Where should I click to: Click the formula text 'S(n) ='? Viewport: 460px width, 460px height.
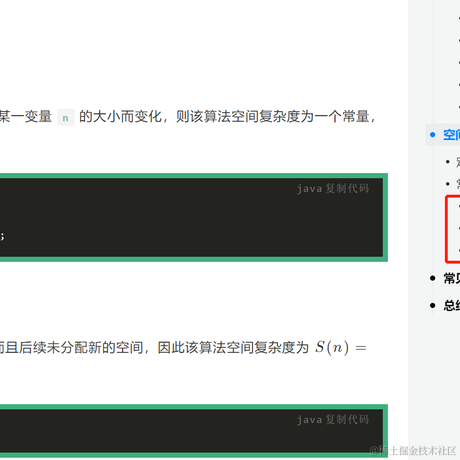[341, 348]
